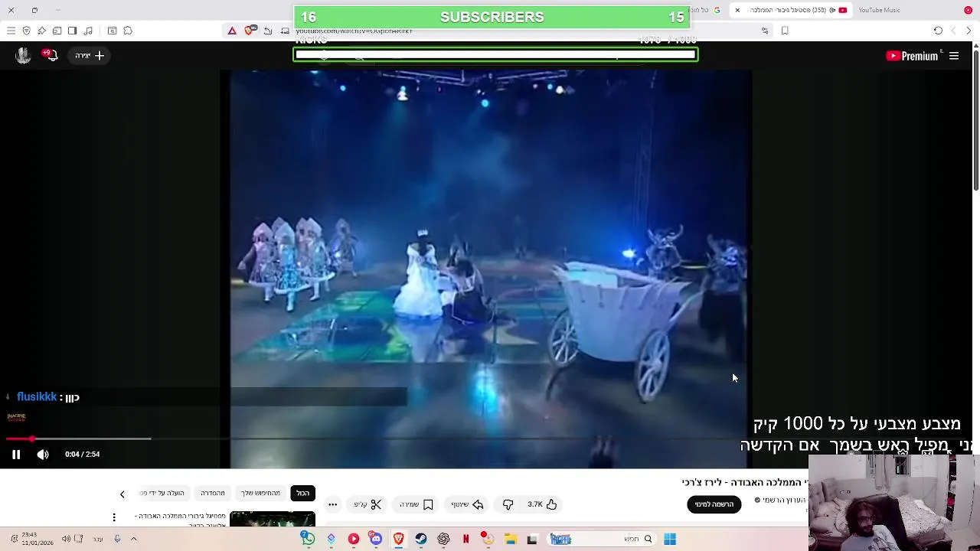
Task: Toggle the microphone icon in system tray
Action: click(x=117, y=540)
